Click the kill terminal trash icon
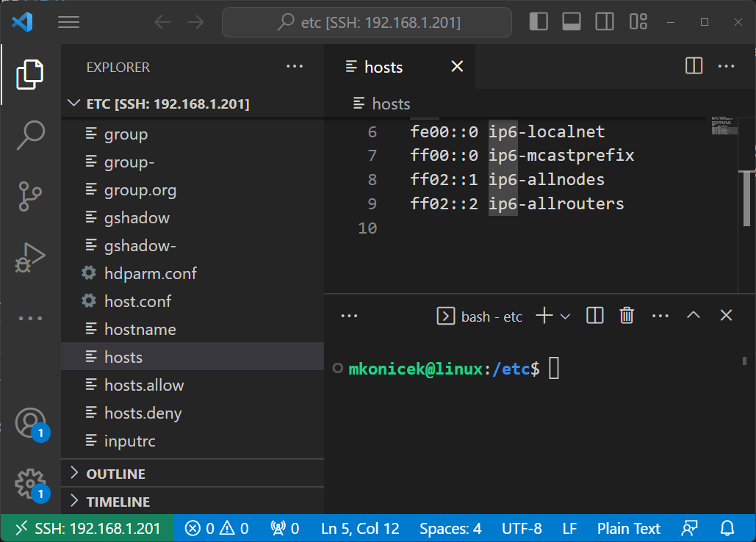 pos(626,315)
